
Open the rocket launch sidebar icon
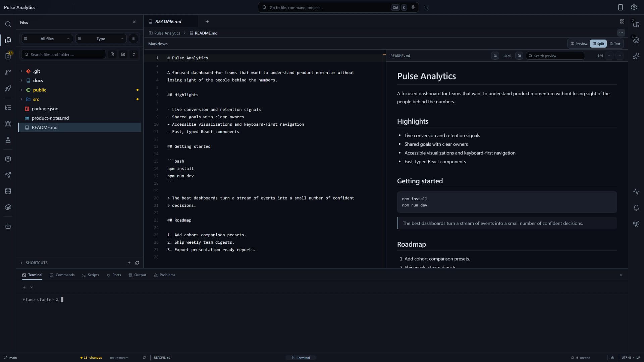[8, 88]
